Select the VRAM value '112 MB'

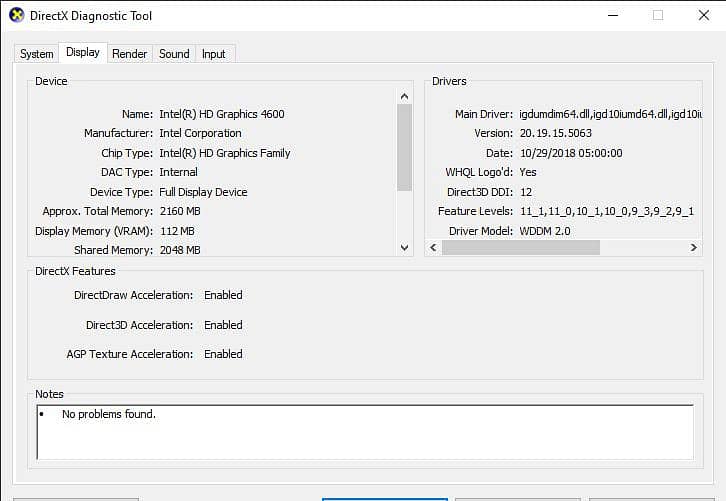(x=177, y=231)
